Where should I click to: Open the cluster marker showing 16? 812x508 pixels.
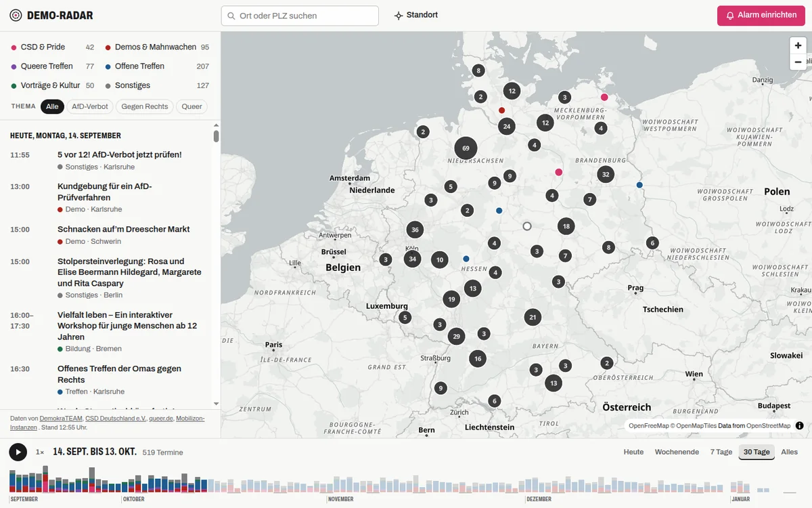478,359
